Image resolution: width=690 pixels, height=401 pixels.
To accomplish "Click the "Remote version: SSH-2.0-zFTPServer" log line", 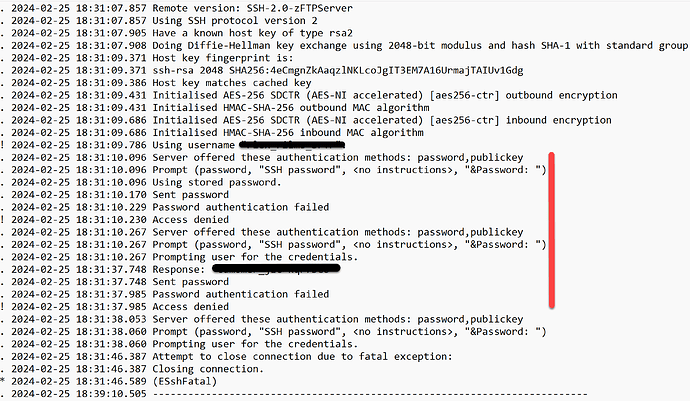I will [x=176, y=8].
